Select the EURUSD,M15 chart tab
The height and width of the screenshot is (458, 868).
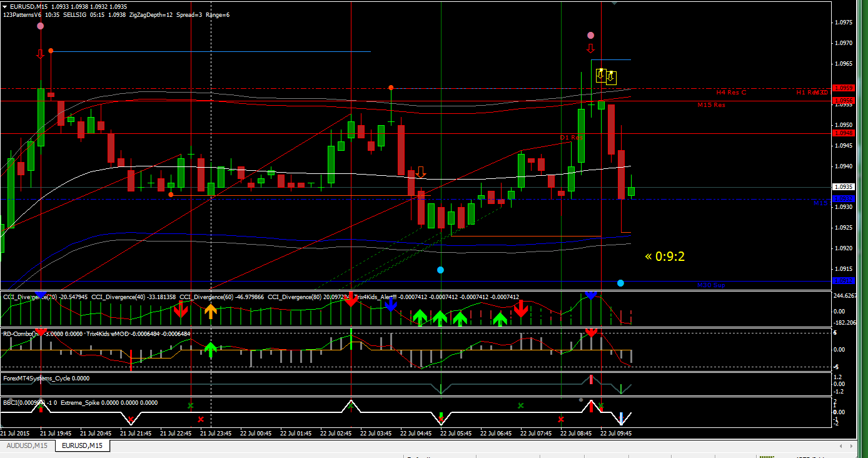(83, 445)
